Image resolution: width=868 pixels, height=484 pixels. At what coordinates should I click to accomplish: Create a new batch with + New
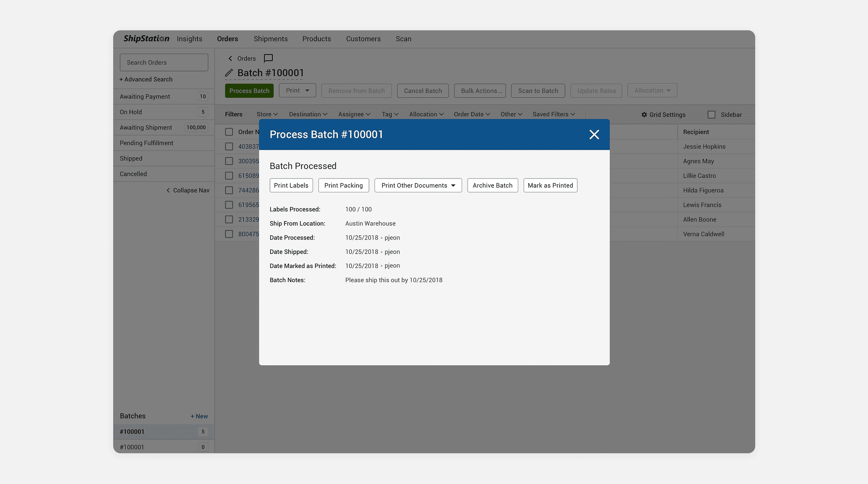pyautogui.click(x=199, y=416)
